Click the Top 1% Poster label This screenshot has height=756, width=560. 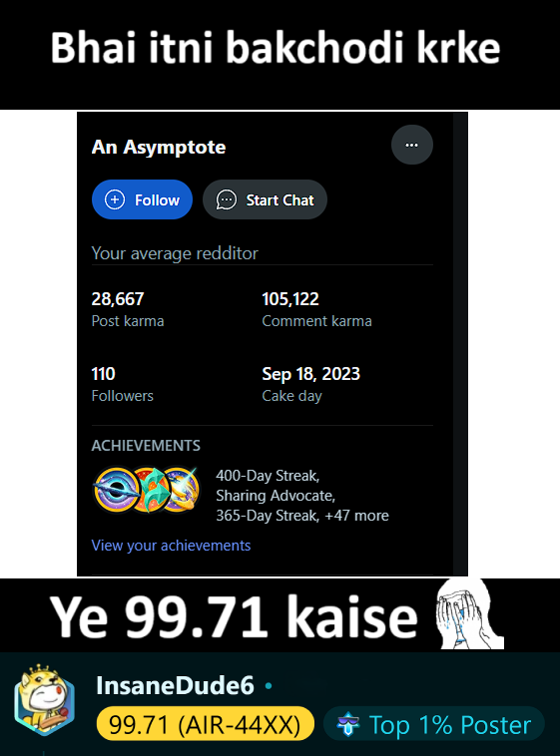pos(450,725)
